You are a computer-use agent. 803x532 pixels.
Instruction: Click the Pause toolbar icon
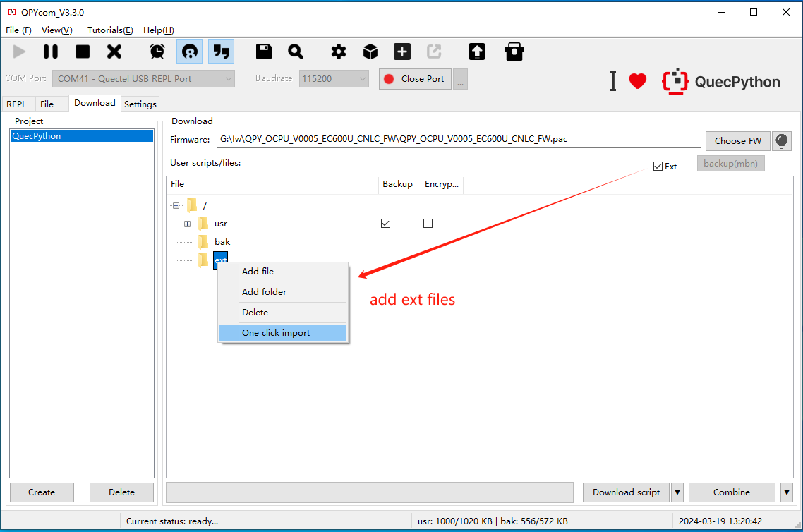51,52
